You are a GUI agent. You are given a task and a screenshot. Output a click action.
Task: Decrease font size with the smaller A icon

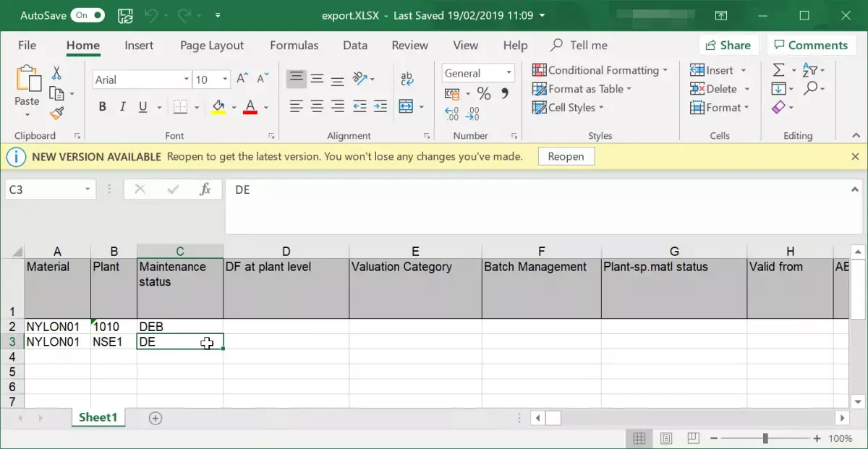[264, 79]
